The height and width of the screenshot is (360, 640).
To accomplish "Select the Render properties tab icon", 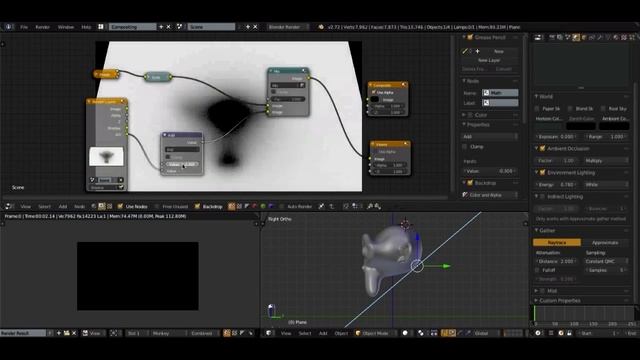I will click(x=552, y=37).
